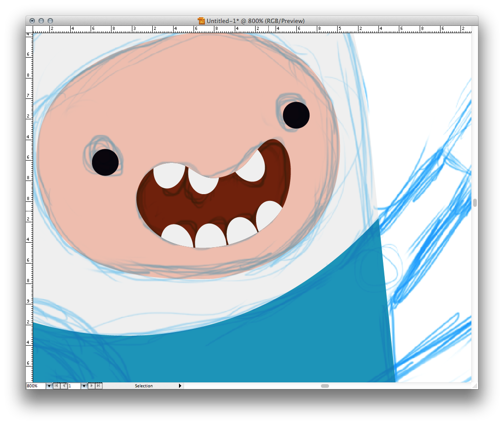Viewport: 504px width, 425px height.
Task: Close the Untitled-1 document window
Action: click(32, 21)
